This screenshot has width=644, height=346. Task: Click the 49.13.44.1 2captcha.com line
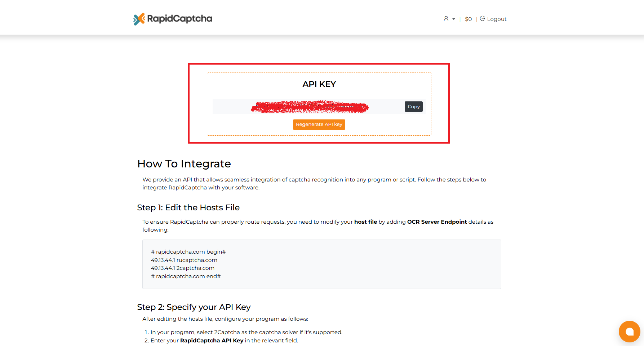click(x=183, y=268)
